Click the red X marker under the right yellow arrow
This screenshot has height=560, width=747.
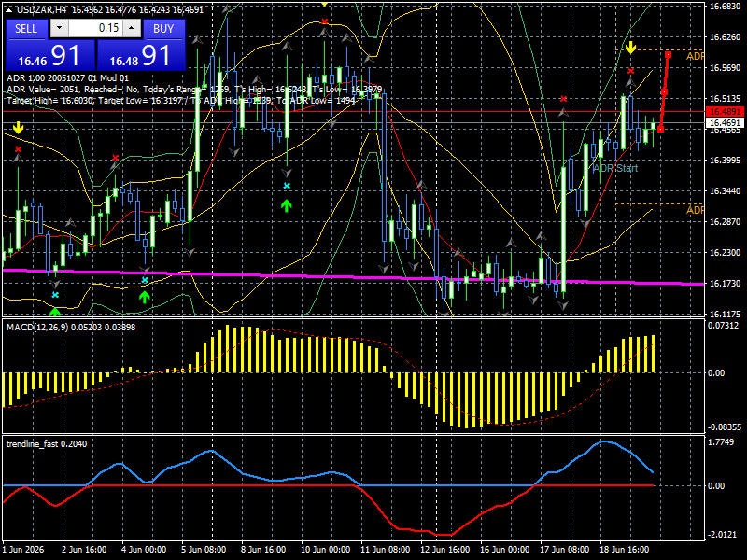[631, 71]
